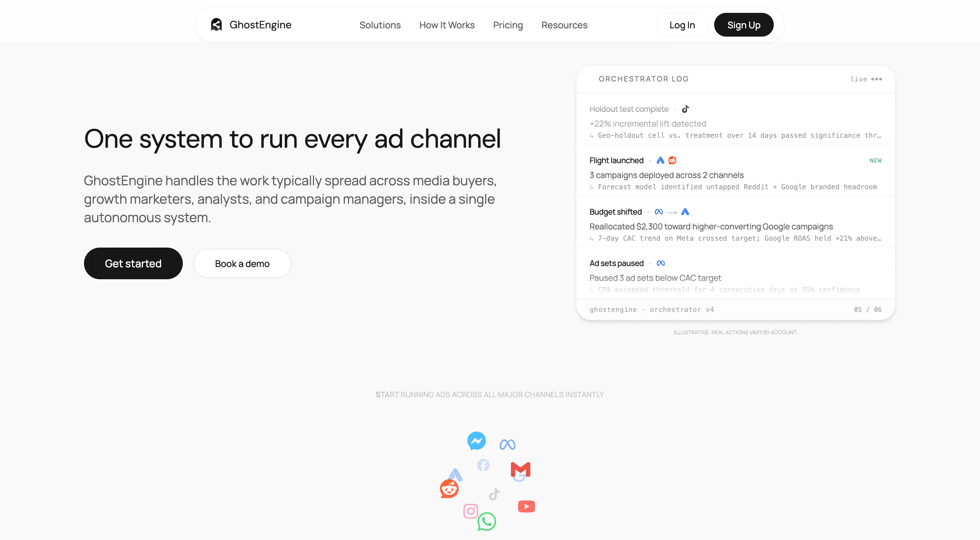
Task: Click the GhostEngine ghost logo icon
Action: [216, 25]
